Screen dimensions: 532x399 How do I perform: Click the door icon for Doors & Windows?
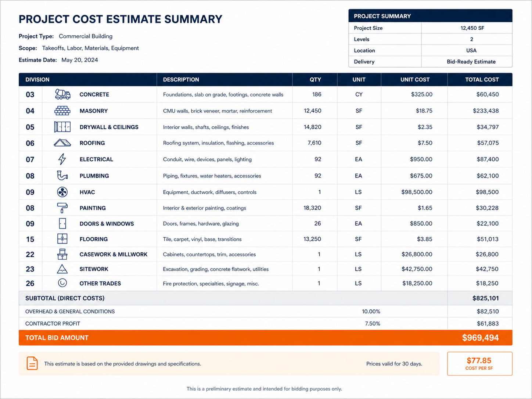coord(62,223)
